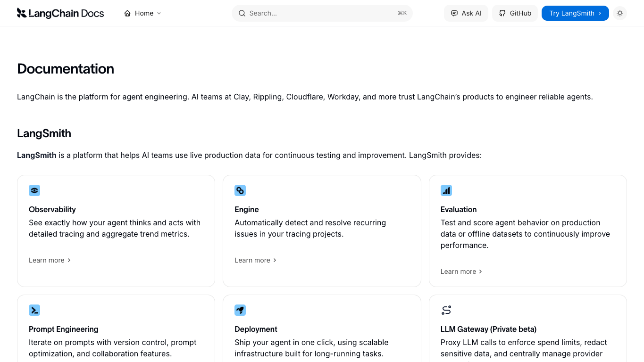
Task: Click the ⌘K shortcut hint in search
Action: click(402, 13)
